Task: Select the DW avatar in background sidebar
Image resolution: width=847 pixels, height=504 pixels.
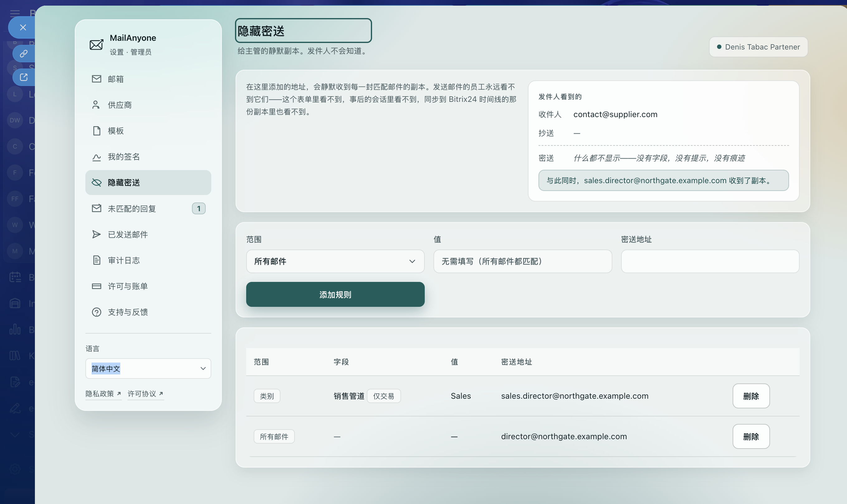Action: pyautogui.click(x=15, y=120)
